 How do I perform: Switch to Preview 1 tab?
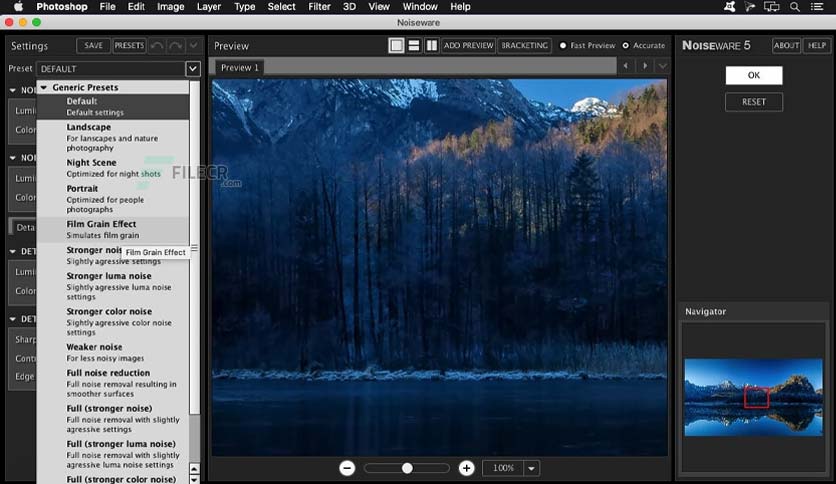tap(239, 67)
